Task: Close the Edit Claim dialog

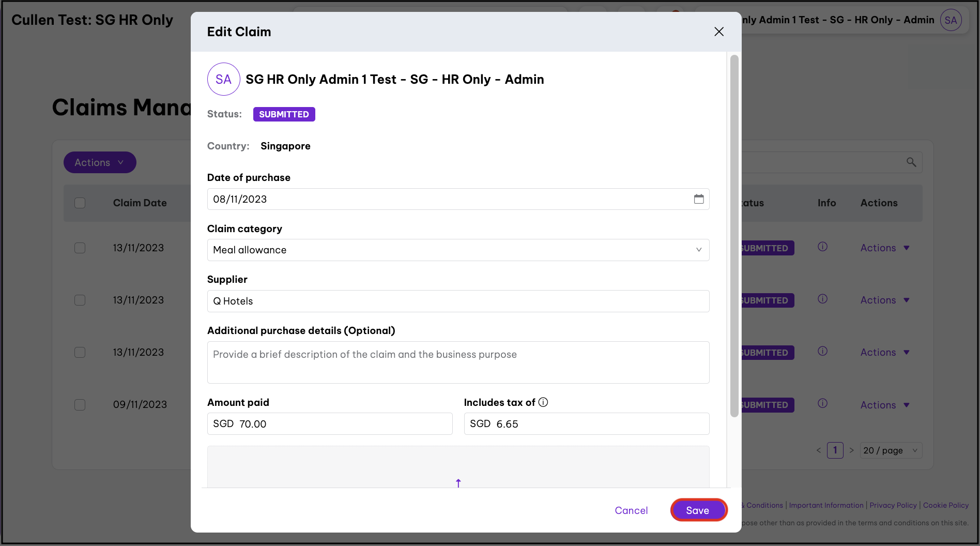Action: point(718,32)
